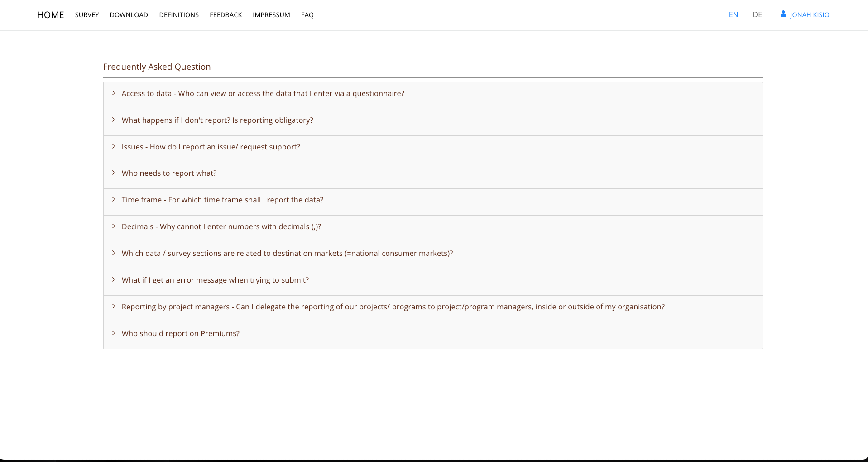Expand 'Who needs to report what?'
Screen dimensions: 868x462
pyautogui.click(x=169, y=173)
